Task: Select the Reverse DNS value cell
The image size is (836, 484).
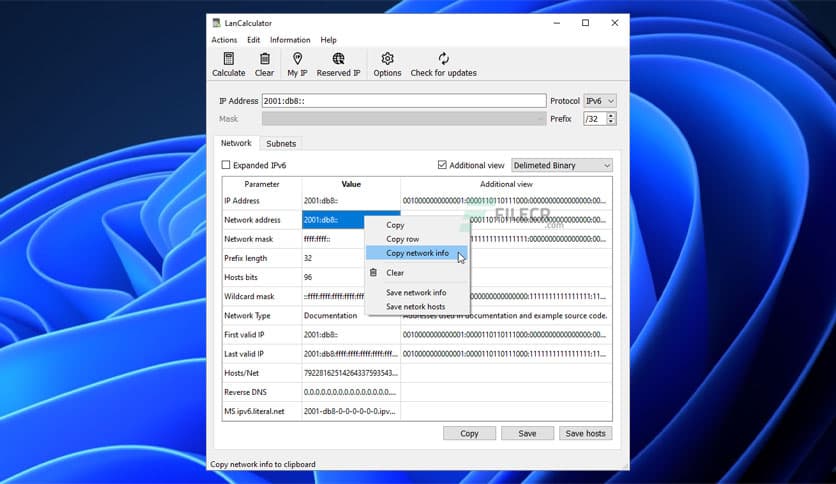Action: pos(351,392)
